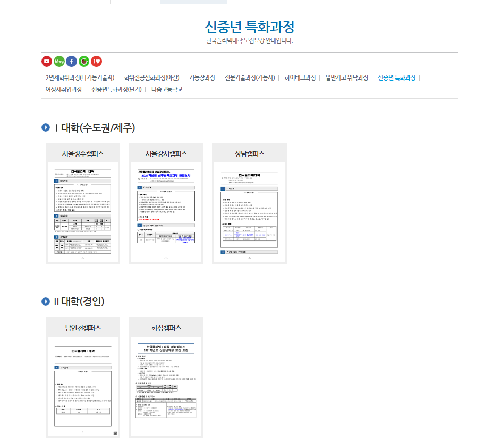Click the subtitle '한국폴리텍대학 모집요강 안내입니다.'

pos(249,40)
